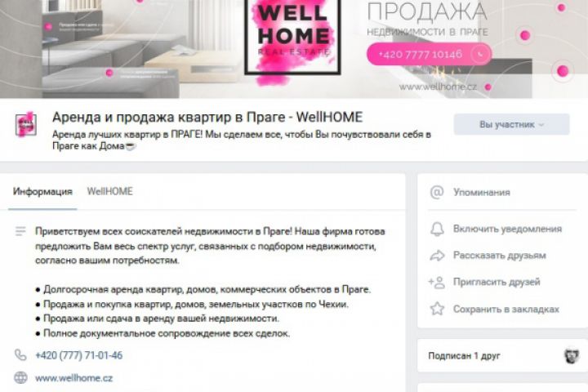588x392 pixels.
Task: Open subscribed friend's avatar thumbnail
Action: pos(571,355)
